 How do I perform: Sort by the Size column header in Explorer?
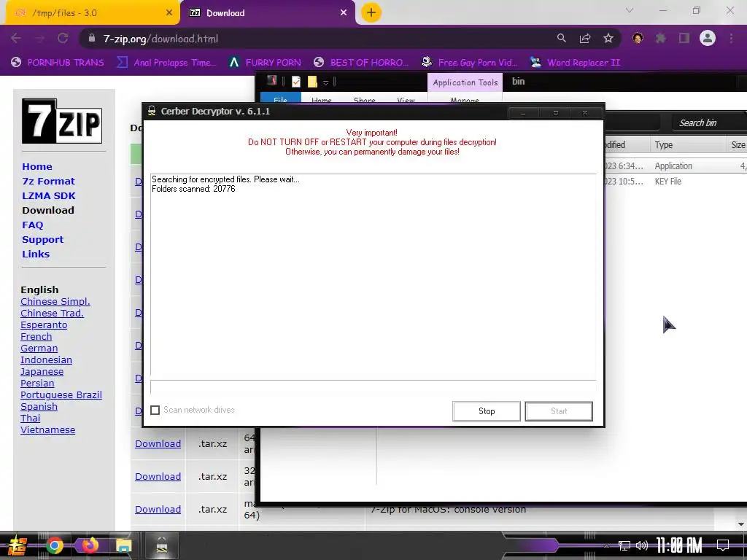(x=738, y=145)
